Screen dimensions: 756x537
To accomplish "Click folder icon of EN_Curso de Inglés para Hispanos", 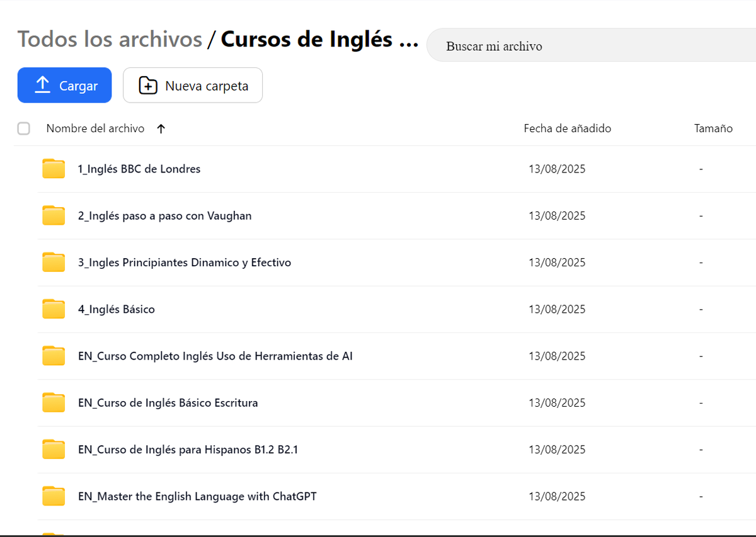I will (54, 449).
